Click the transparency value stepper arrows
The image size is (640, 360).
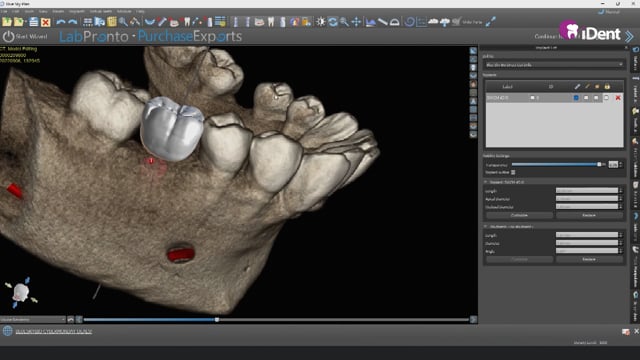pos(621,164)
